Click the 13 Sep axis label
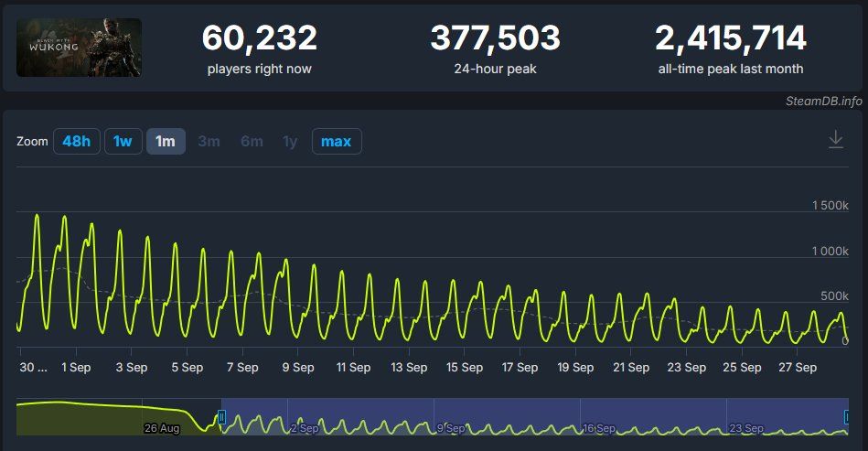868x451 pixels. point(409,368)
